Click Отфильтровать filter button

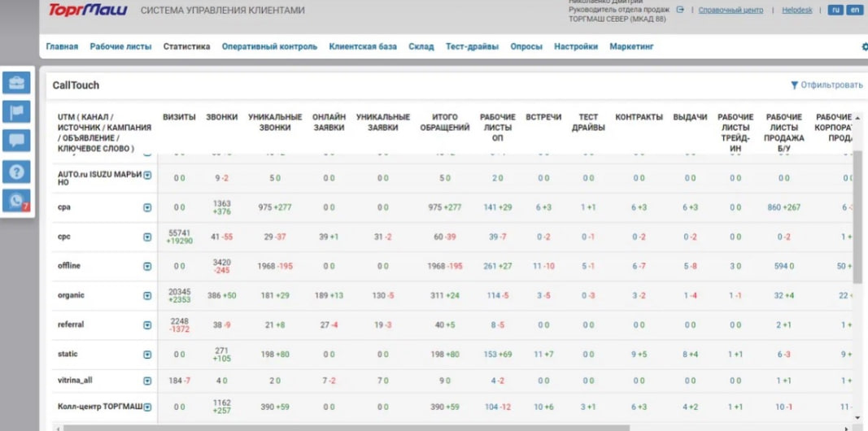click(827, 85)
